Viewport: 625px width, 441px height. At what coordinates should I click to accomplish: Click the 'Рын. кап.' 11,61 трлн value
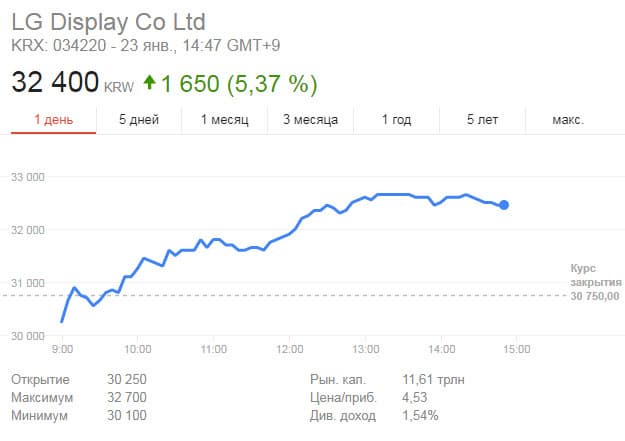[431, 379]
